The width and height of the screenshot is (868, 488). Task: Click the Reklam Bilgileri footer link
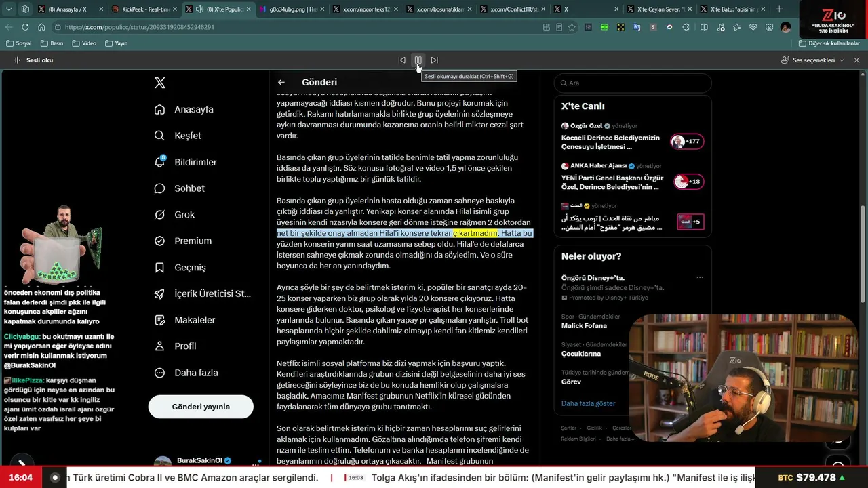coord(578,439)
